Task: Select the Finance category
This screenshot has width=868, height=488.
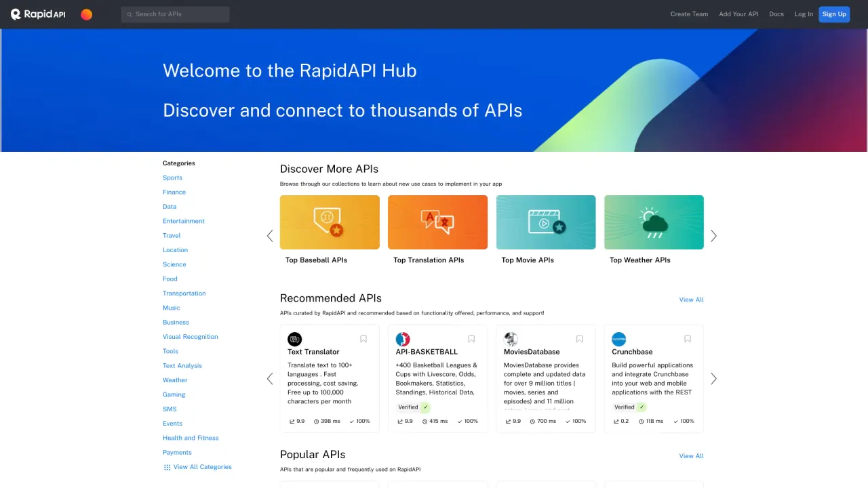Action: pyautogui.click(x=174, y=192)
